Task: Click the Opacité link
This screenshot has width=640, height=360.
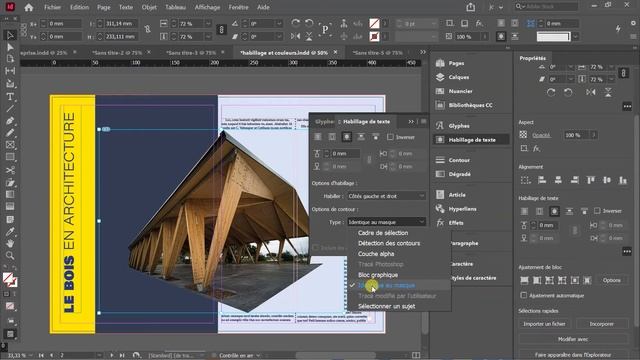Action: pyautogui.click(x=541, y=135)
